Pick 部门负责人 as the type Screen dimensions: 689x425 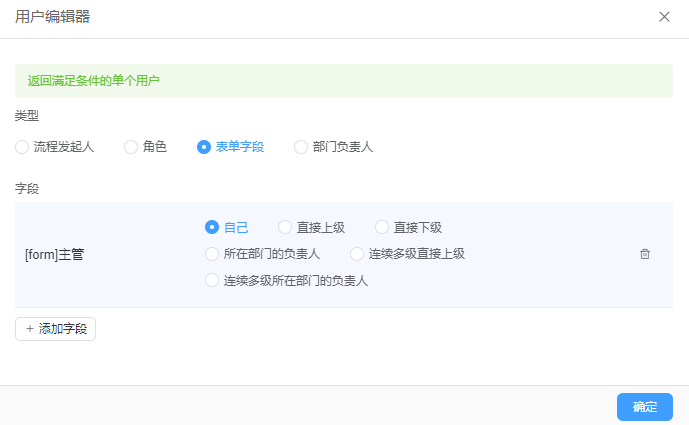301,147
